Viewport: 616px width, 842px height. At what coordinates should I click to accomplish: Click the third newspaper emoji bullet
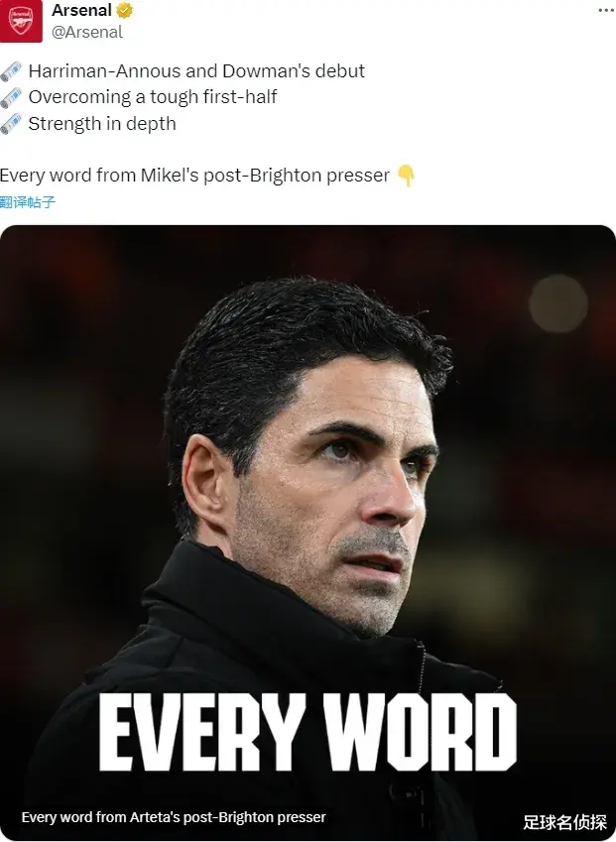(x=11, y=124)
